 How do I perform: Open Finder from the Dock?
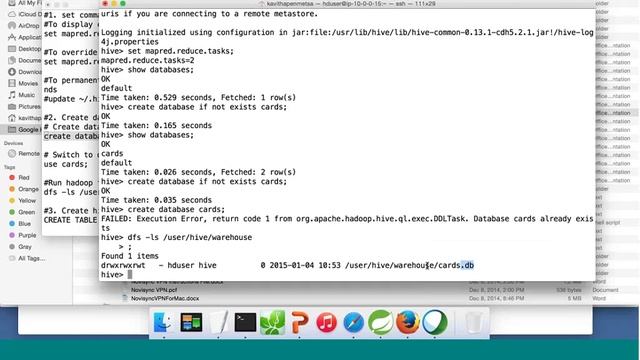pos(163,322)
